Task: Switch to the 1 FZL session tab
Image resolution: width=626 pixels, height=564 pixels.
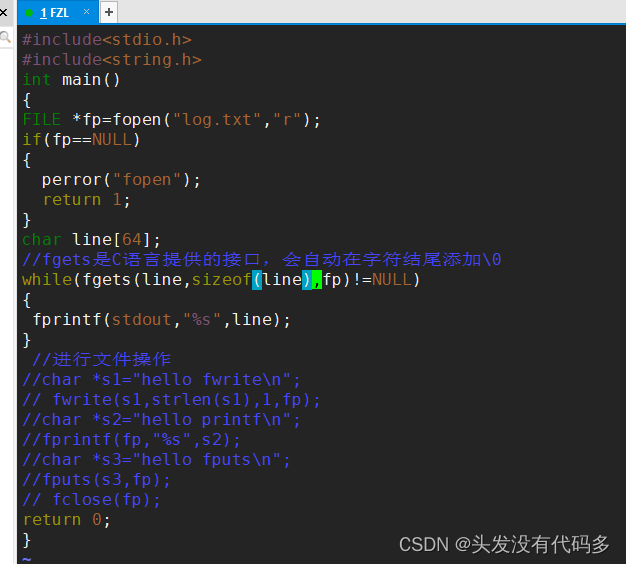Action: [x=57, y=12]
